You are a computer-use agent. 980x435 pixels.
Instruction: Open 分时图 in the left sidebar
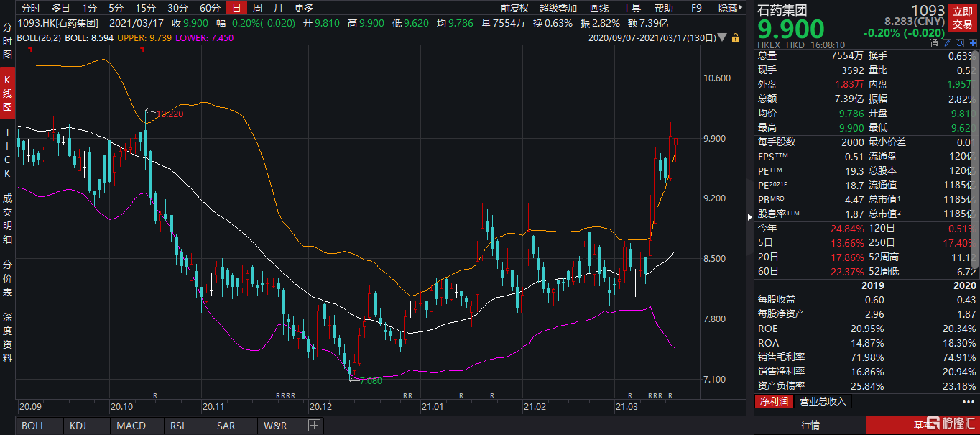point(7,40)
